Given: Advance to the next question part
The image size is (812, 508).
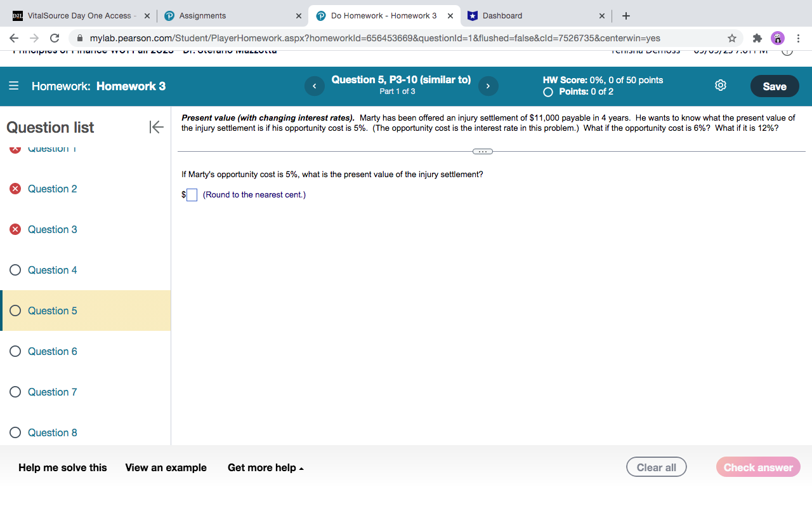Looking at the screenshot, I should pos(488,86).
